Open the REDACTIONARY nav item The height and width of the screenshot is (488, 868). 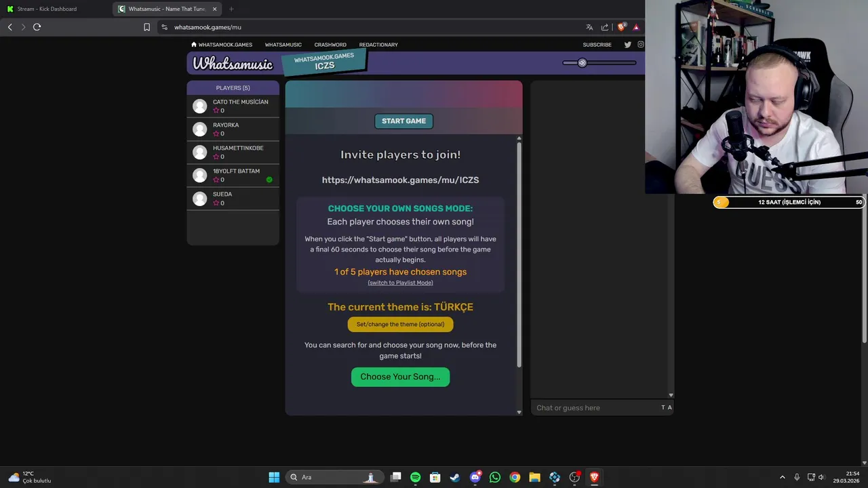378,45
